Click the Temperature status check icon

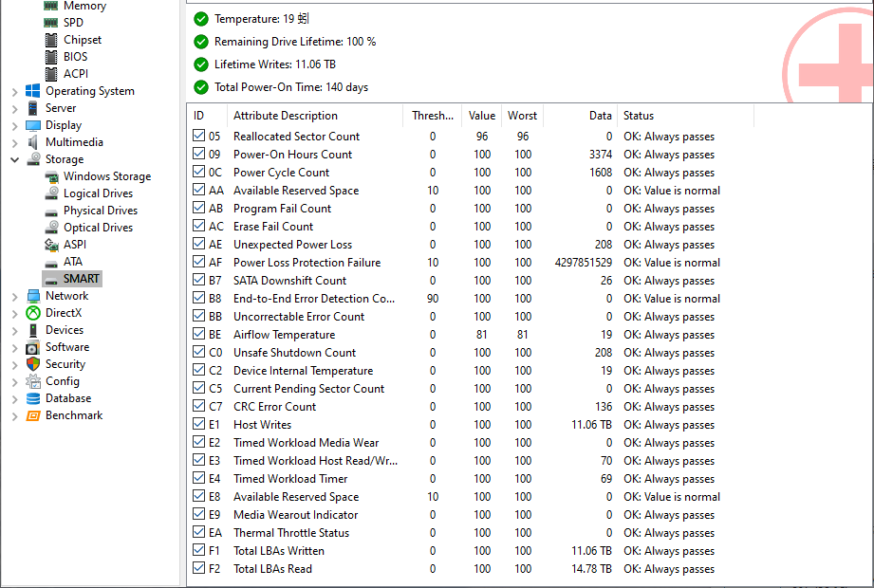coord(200,19)
